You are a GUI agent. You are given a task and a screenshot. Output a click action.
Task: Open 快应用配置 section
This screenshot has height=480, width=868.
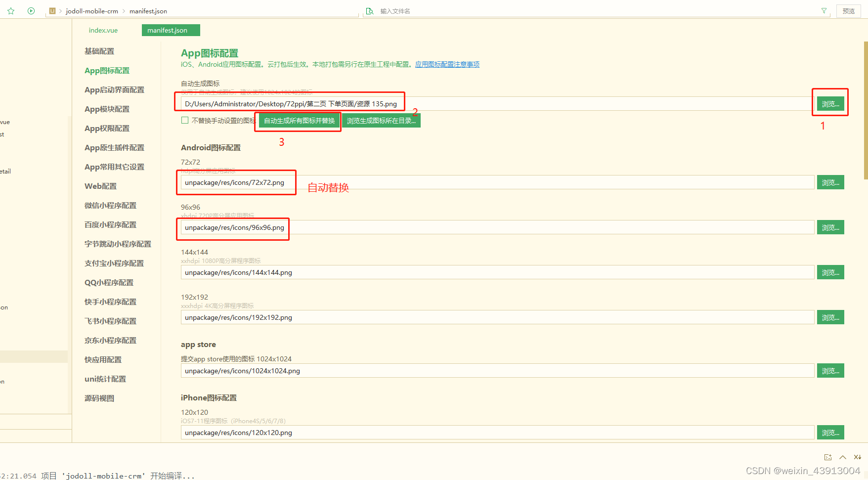click(x=103, y=359)
